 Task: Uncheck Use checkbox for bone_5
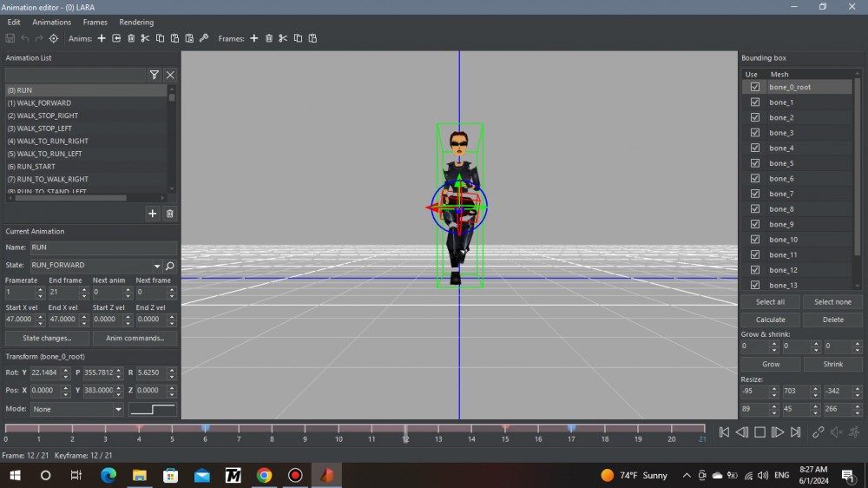pyautogui.click(x=755, y=163)
